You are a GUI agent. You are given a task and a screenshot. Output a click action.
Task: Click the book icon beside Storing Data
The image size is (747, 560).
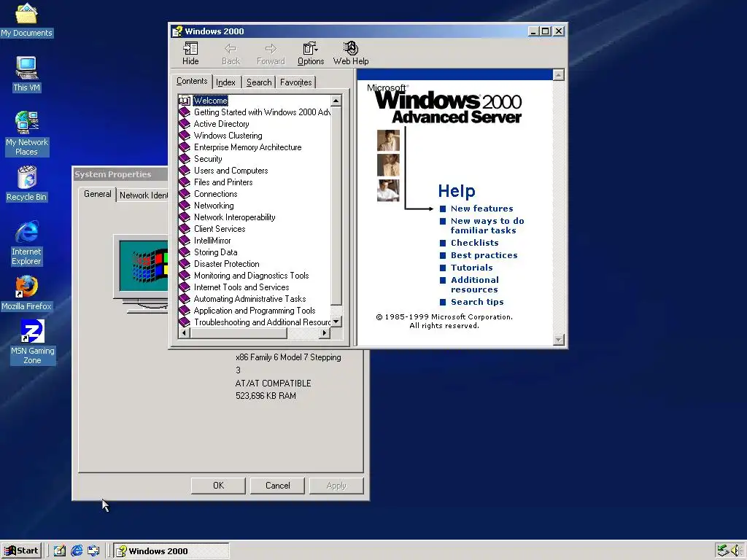[x=185, y=252]
